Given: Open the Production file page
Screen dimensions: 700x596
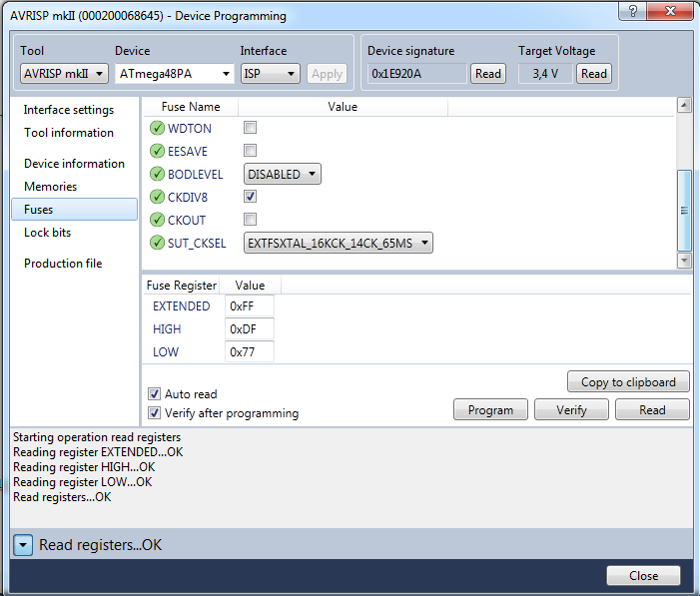Looking at the screenshot, I should pyautogui.click(x=63, y=264).
